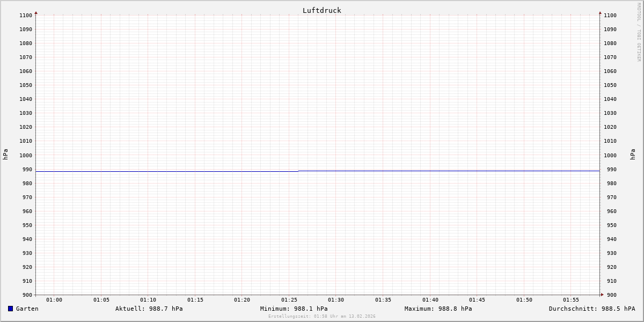Click the RRDTOOL / TOBI OETIKER watermark

click(x=639, y=32)
